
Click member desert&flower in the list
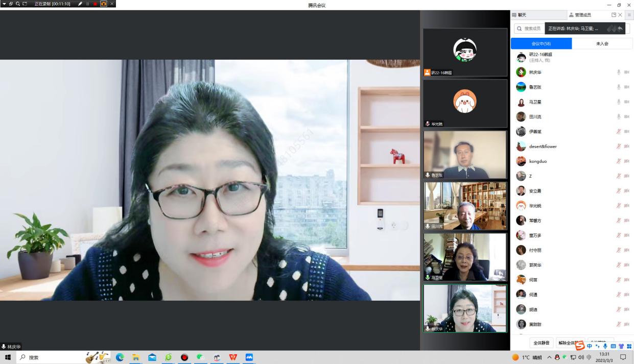coord(543,147)
